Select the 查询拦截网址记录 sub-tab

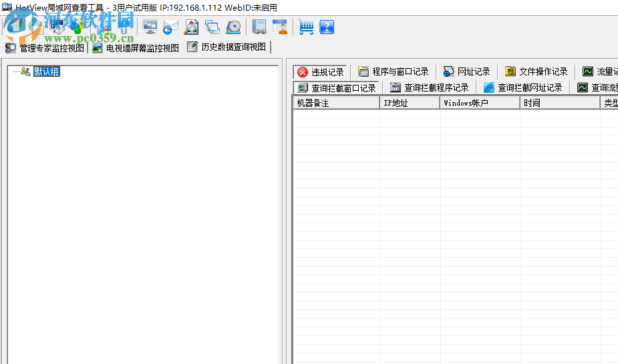point(523,87)
